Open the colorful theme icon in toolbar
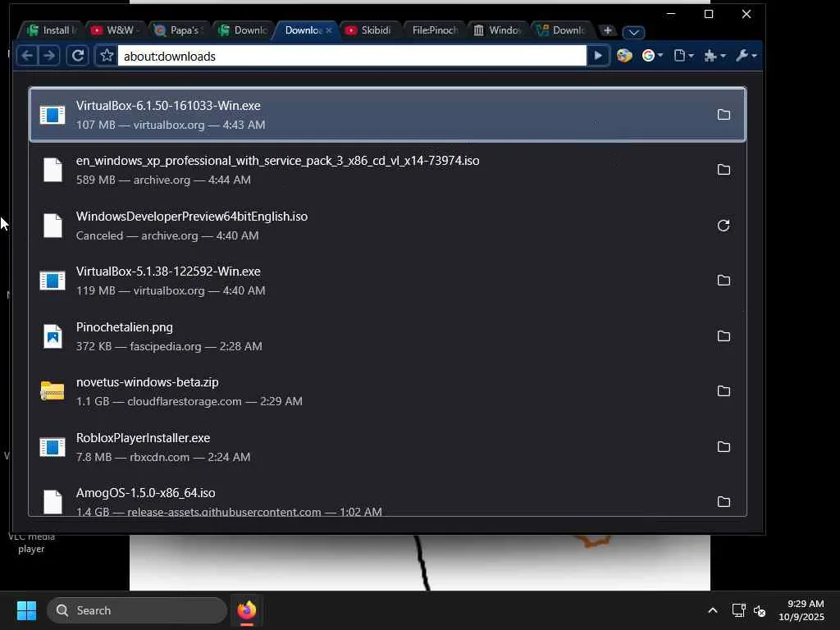 624,55
